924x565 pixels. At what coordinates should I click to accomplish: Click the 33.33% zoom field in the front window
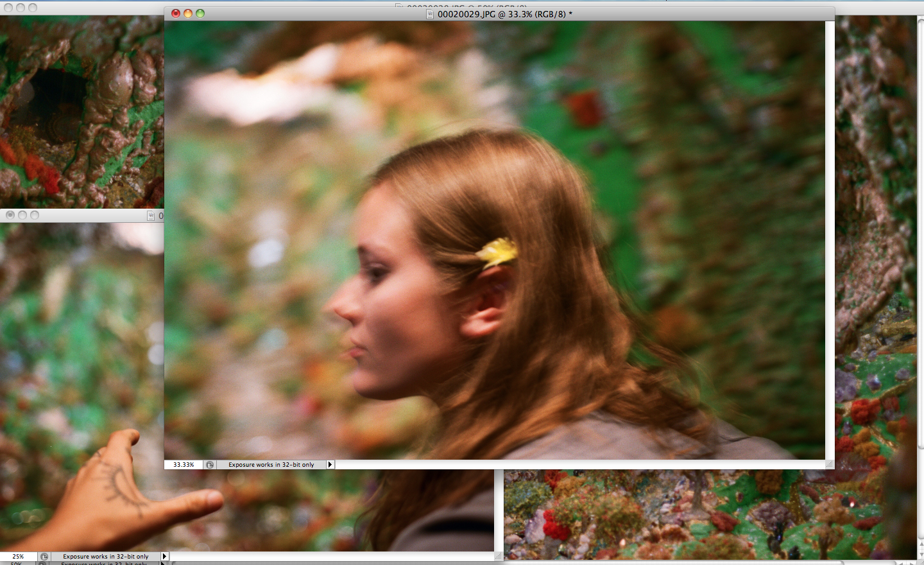(x=184, y=464)
